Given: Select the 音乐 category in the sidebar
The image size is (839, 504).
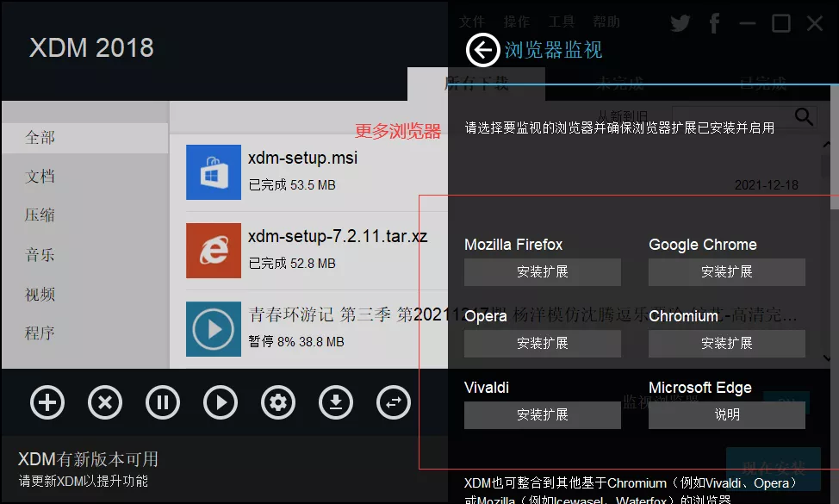Looking at the screenshot, I should pyautogui.click(x=40, y=254).
